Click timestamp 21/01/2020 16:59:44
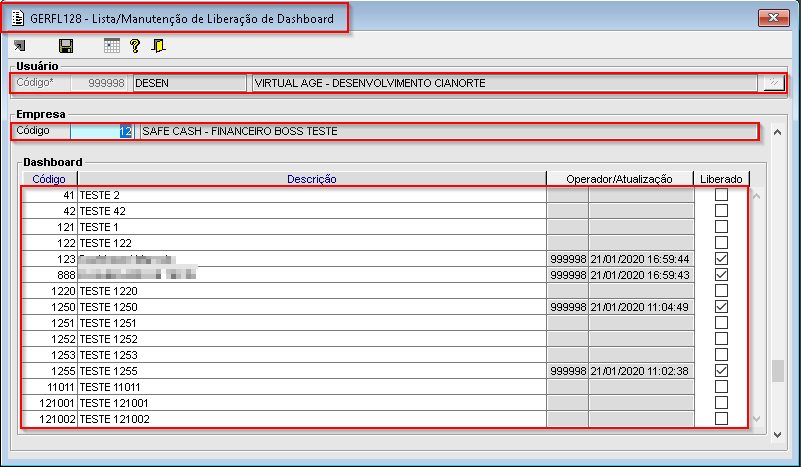The width and height of the screenshot is (801, 467). 641,259
